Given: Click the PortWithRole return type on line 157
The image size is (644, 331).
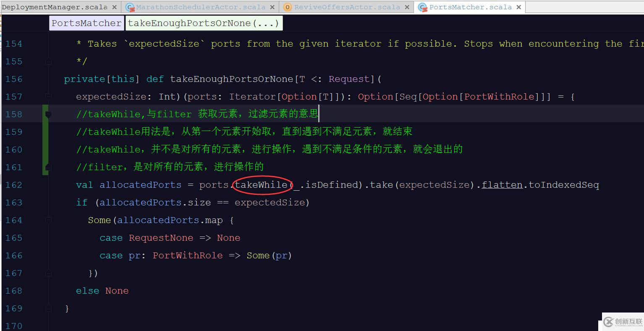Looking at the screenshot, I should click(499, 97).
